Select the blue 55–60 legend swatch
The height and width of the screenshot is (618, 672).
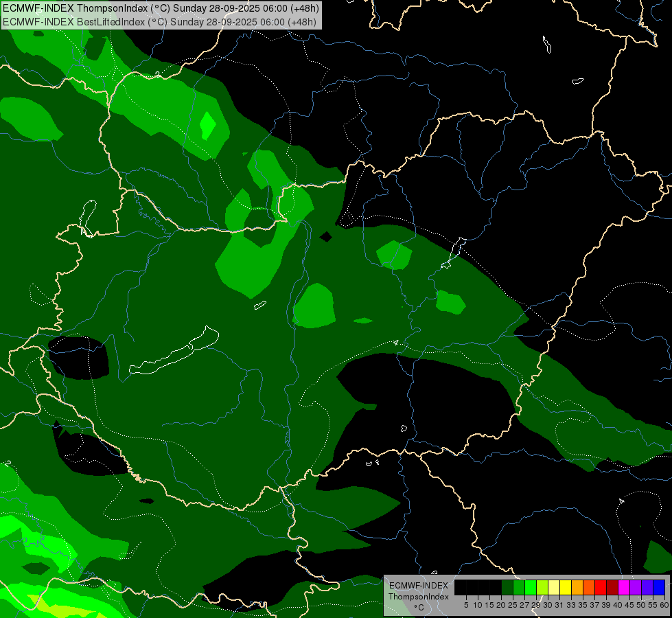coord(659,587)
